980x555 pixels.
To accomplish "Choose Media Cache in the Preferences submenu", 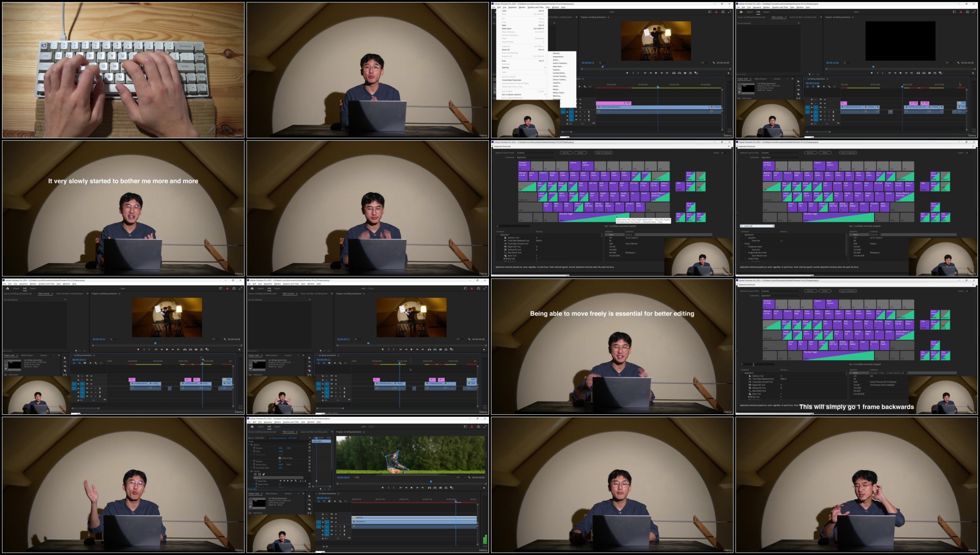I will point(559,93).
